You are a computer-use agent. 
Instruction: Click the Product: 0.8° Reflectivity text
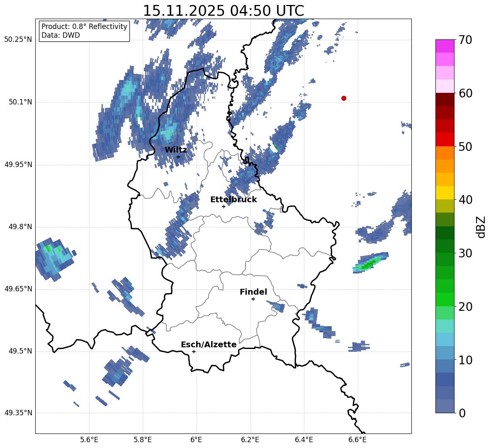[x=84, y=27]
